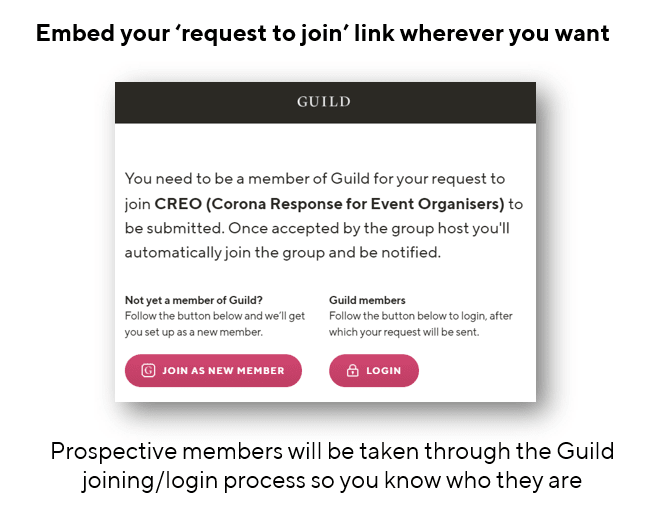The height and width of the screenshot is (510, 649).
Task: Click the 'Embed your request to join' title
Action: (x=323, y=33)
